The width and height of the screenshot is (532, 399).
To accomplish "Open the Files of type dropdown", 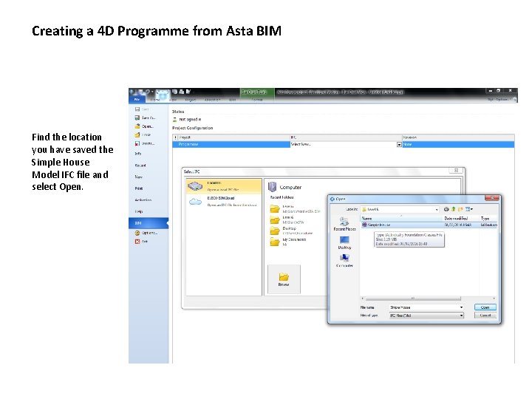I will pyautogui.click(x=426, y=316).
